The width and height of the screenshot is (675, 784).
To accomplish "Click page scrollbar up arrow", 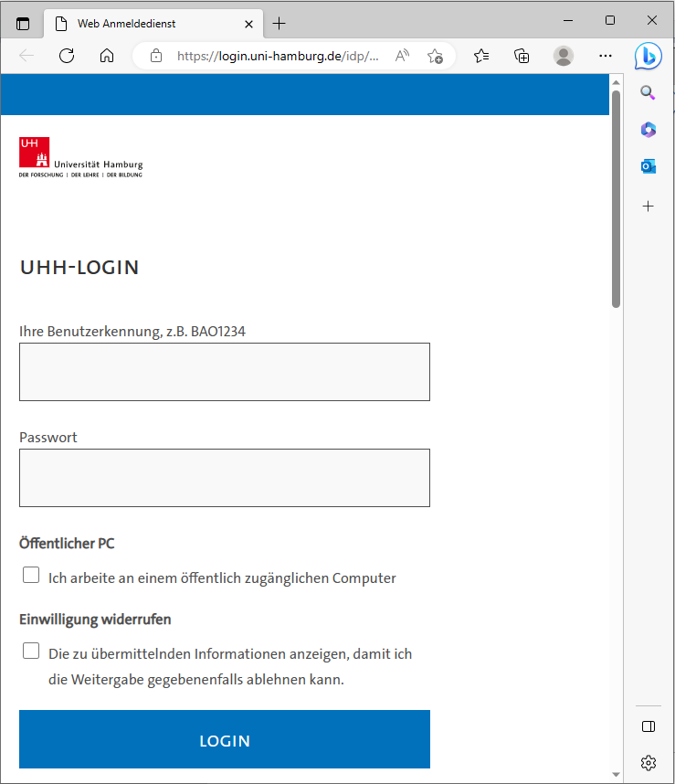I will (x=616, y=82).
